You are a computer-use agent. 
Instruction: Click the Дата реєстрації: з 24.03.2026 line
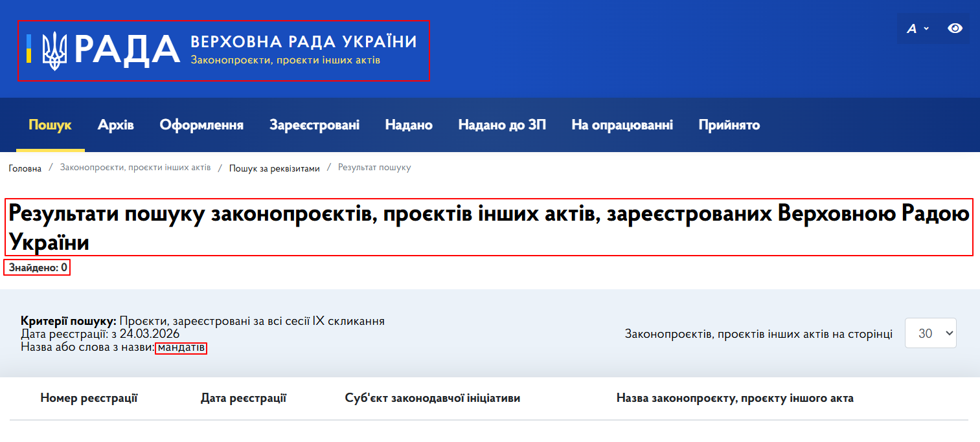[x=100, y=335]
